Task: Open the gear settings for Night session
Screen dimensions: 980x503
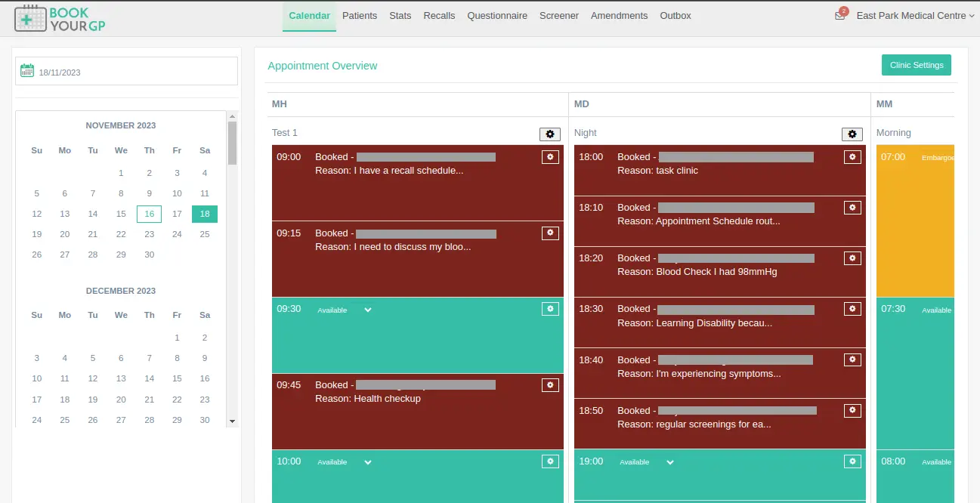Action: [852, 134]
